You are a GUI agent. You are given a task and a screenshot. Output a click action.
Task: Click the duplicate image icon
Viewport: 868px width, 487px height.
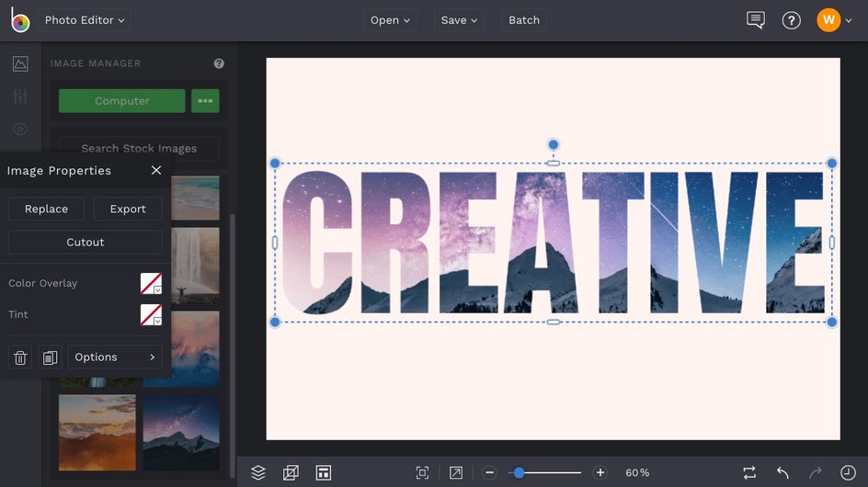pos(50,357)
